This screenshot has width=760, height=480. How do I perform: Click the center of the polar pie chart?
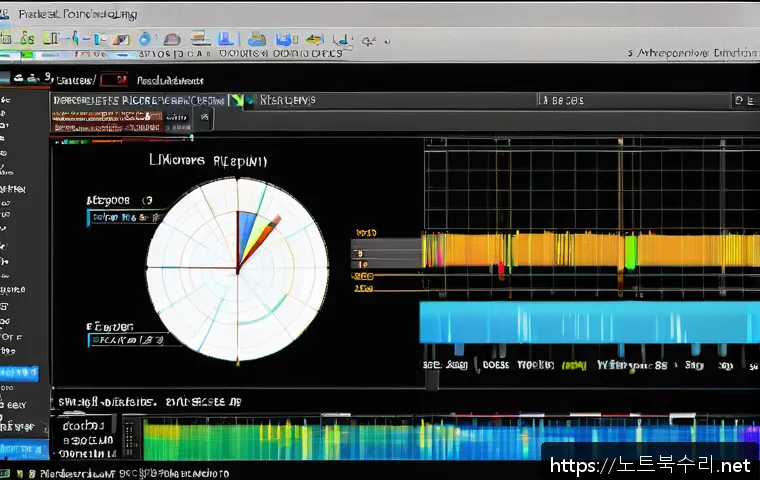point(237,270)
